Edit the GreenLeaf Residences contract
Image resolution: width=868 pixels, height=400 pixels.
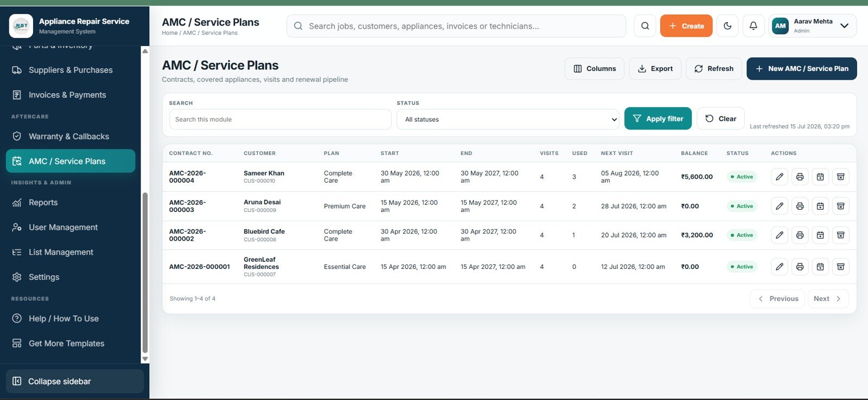[x=780, y=267]
